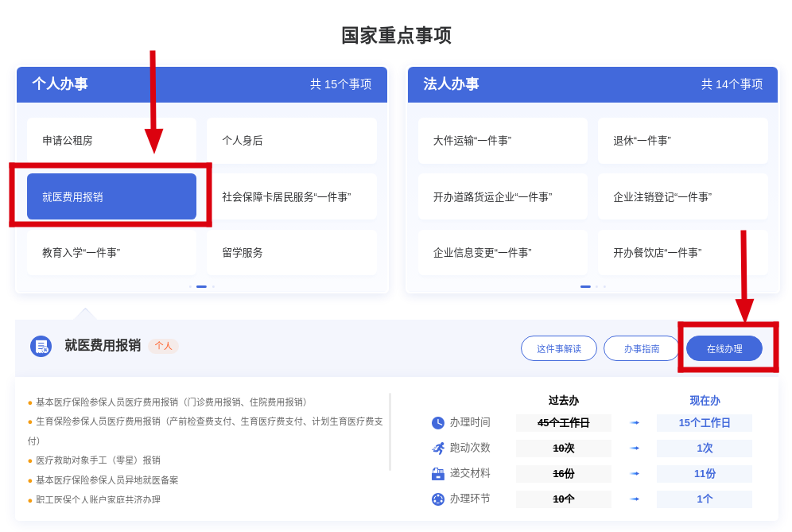
Task: Select the 法人办事 panel header
Action: (x=592, y=84)
